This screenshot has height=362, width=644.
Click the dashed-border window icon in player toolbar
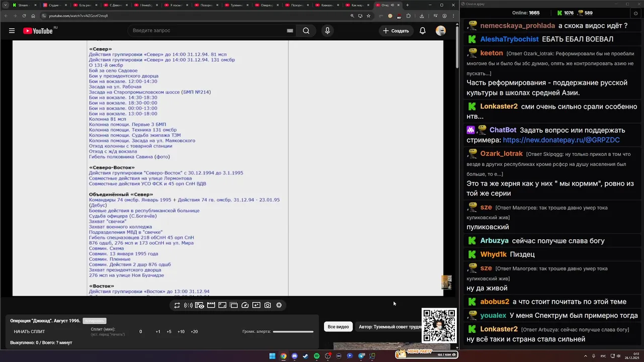click(x=233, y=305)
